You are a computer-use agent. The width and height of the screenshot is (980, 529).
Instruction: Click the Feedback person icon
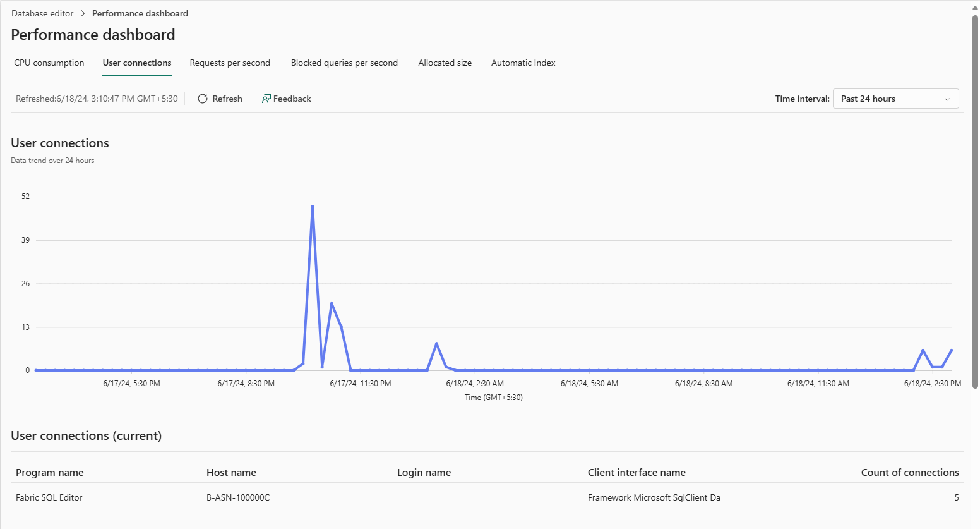click(x=266, y=99)
